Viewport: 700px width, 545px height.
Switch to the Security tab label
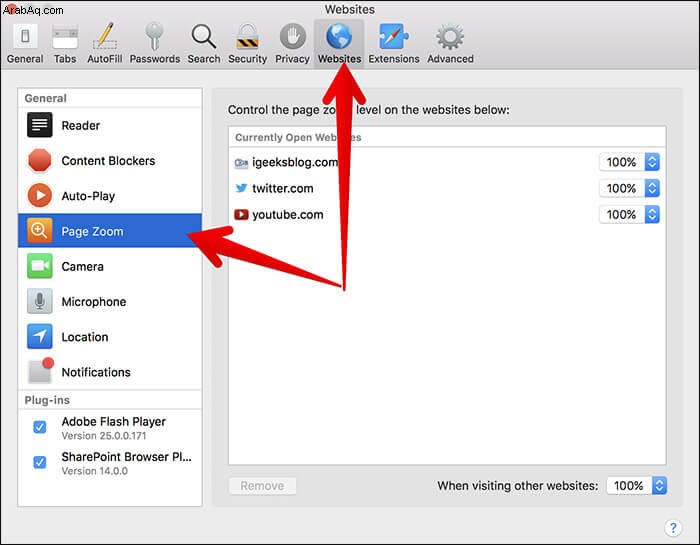pos(247,59)
